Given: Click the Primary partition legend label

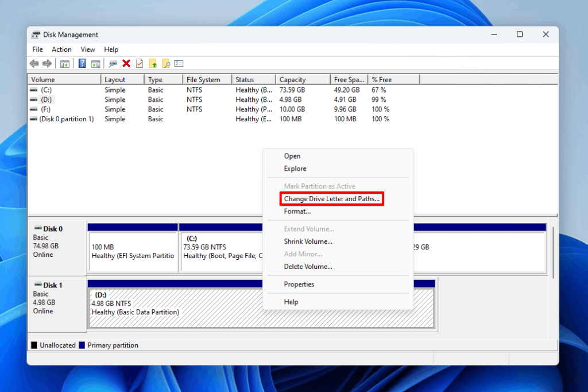Looking at the screenshot, I should pyautogui.click(x=113, y=345).
